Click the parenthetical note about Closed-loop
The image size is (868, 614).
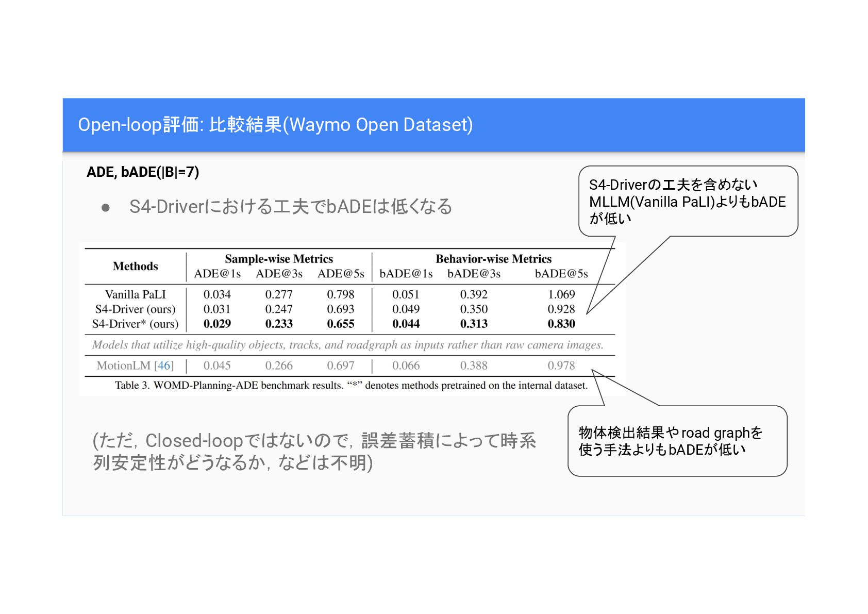pyautogui.click(x=314, y=452)
